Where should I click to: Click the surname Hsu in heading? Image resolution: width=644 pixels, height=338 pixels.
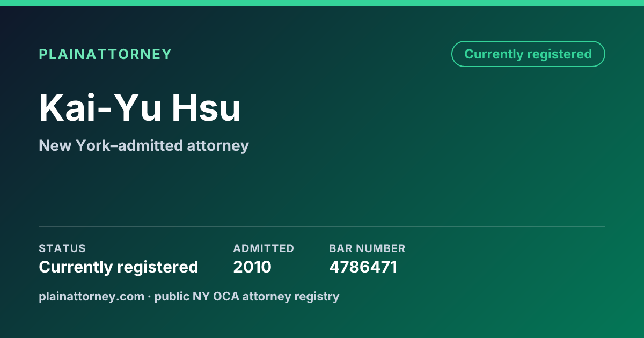(207, 108)
